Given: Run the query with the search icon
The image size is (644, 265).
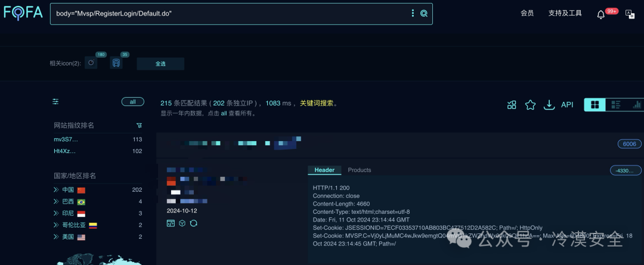Looking at the screenshot, I should [x=424, y=14].
